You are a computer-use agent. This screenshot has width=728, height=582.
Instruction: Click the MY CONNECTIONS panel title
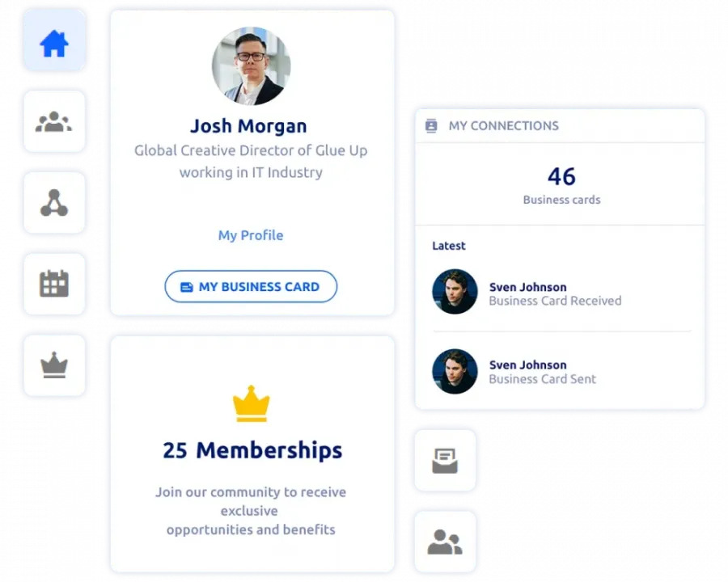point(503,126)
